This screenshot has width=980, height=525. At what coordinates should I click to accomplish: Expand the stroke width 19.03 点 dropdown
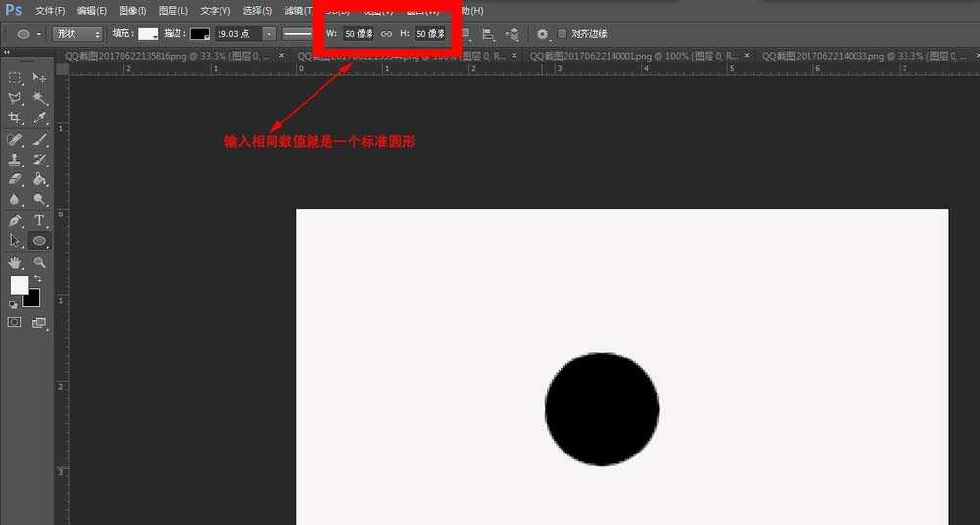[269, 34]
